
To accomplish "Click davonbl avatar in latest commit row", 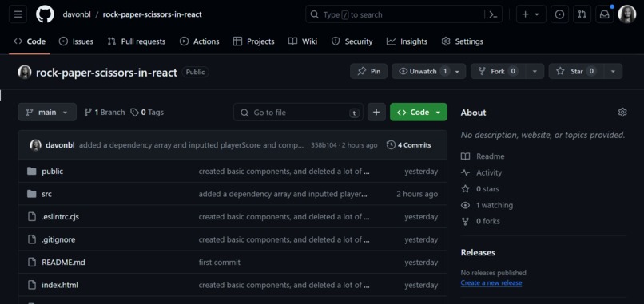I will point(36,145).
